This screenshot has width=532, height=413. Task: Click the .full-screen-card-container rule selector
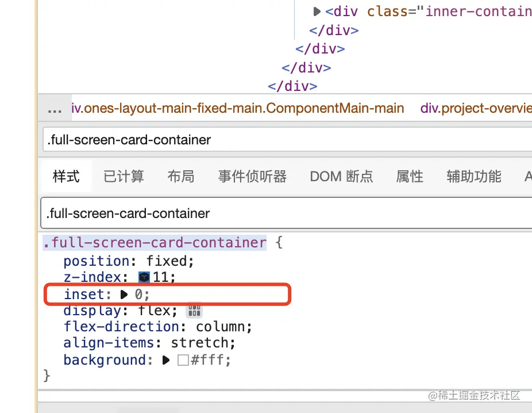tap(155, 243)
